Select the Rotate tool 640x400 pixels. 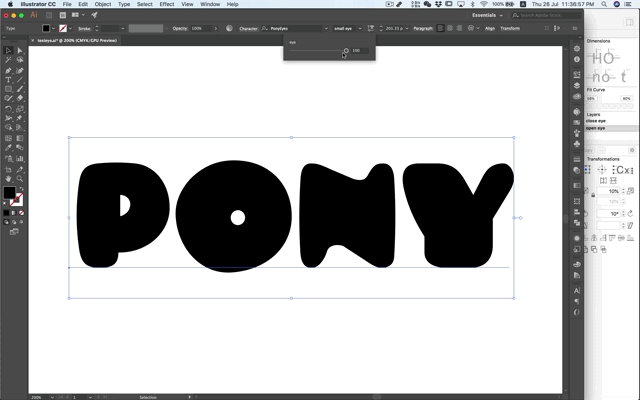click(x=8, y=109)
